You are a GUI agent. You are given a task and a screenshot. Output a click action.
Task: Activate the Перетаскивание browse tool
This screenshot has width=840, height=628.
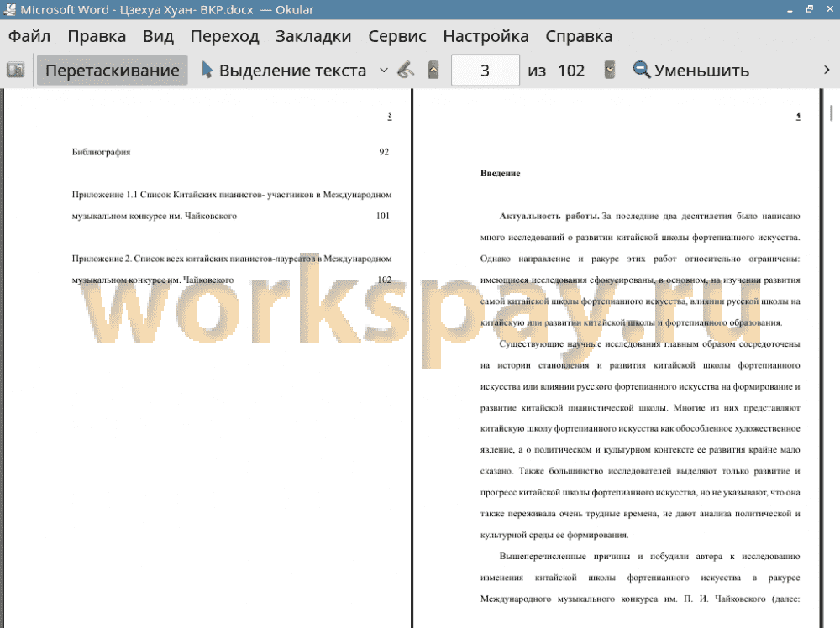pyautogui.click(x=112, y=71)
